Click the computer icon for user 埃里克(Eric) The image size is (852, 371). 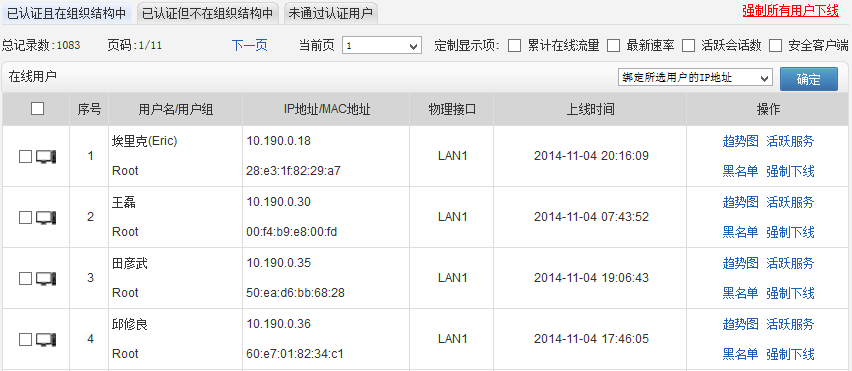[x=46, y=157]
